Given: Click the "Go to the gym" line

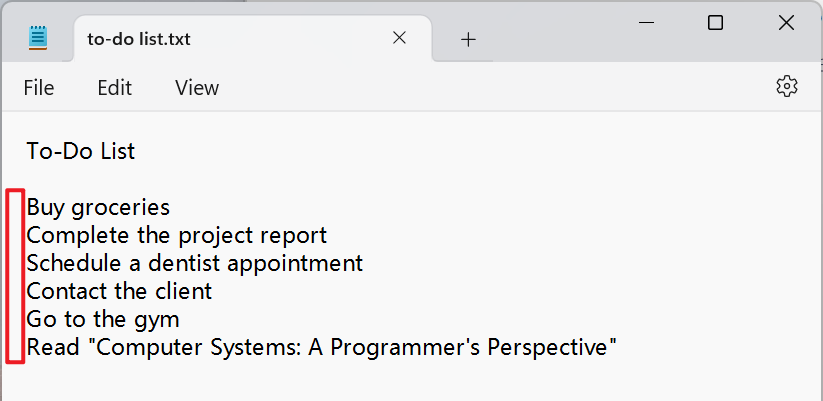Looking at the screenshot, I should [103, 319].
